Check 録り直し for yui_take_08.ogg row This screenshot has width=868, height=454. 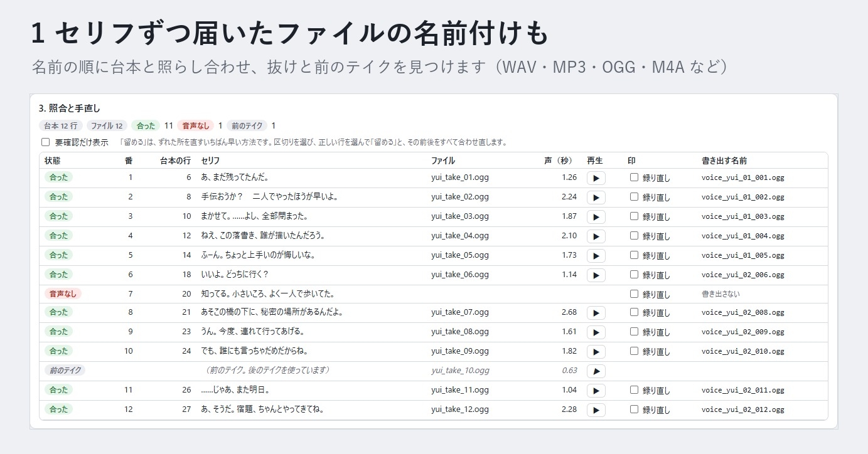[634, 332]
